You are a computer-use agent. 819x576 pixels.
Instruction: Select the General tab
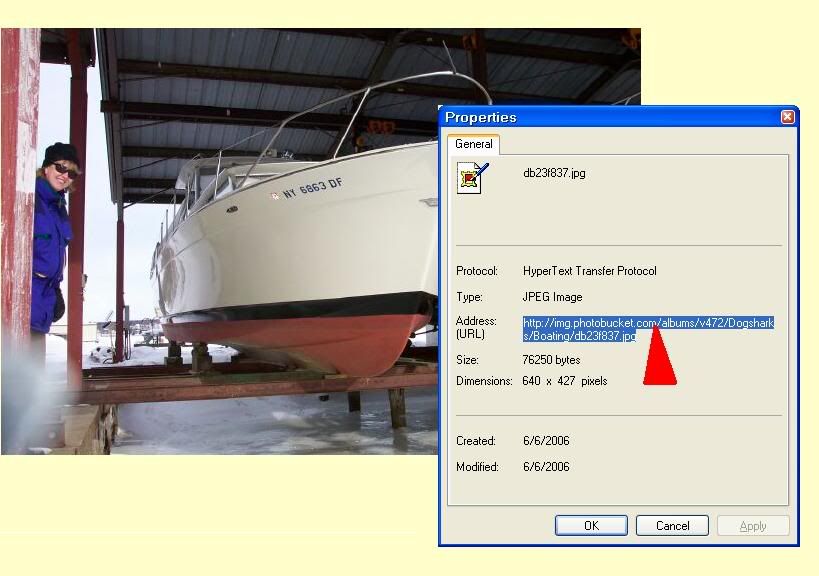[473, 144]
